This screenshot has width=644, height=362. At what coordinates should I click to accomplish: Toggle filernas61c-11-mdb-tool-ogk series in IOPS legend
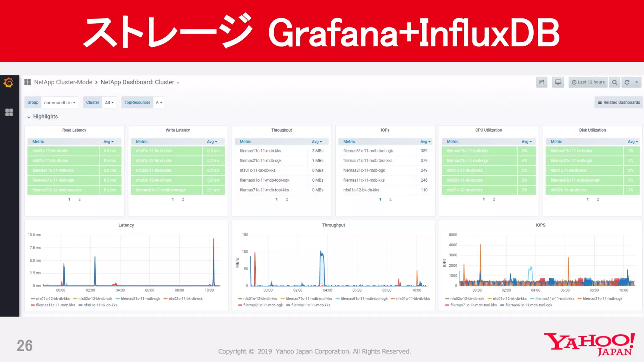(528, 305)
